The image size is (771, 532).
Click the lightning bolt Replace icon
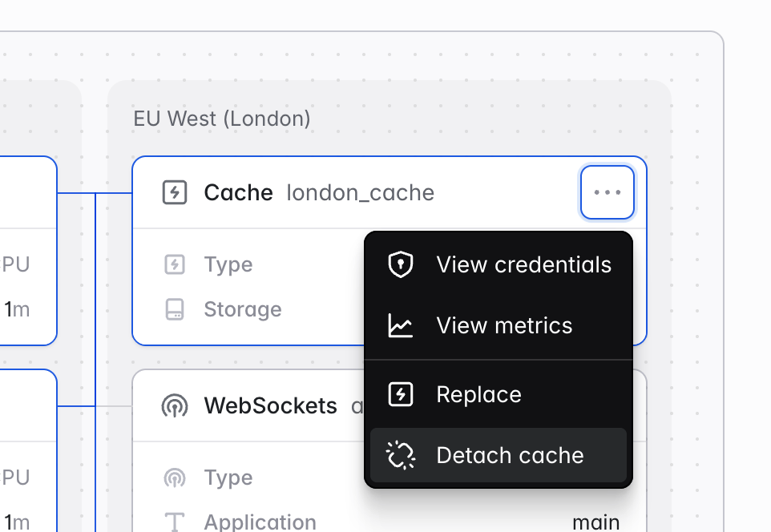(401, 394)
